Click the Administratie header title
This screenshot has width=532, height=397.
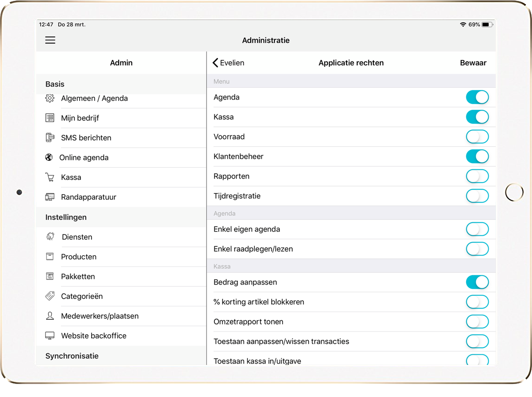[x=266, y=40]
